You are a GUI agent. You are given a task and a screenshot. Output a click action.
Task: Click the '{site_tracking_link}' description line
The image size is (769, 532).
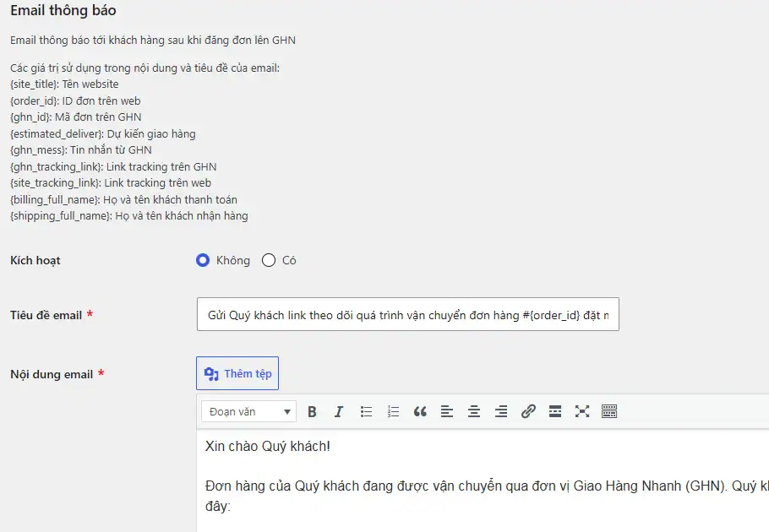111,182
